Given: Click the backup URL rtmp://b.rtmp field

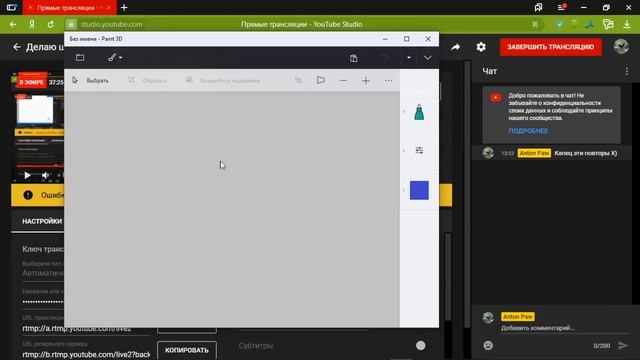Looking at the screenshot, I should pyautogui.click(x=86, y=355).
